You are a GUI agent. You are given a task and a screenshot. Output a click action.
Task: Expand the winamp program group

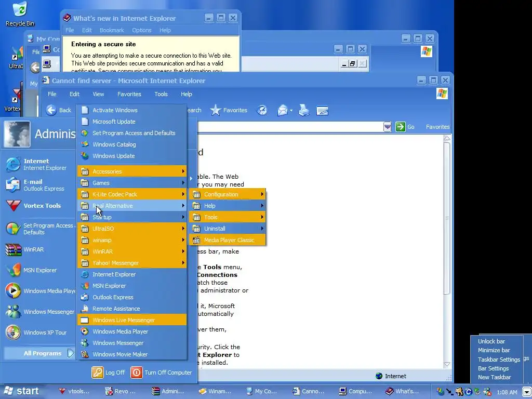[132, 240]
